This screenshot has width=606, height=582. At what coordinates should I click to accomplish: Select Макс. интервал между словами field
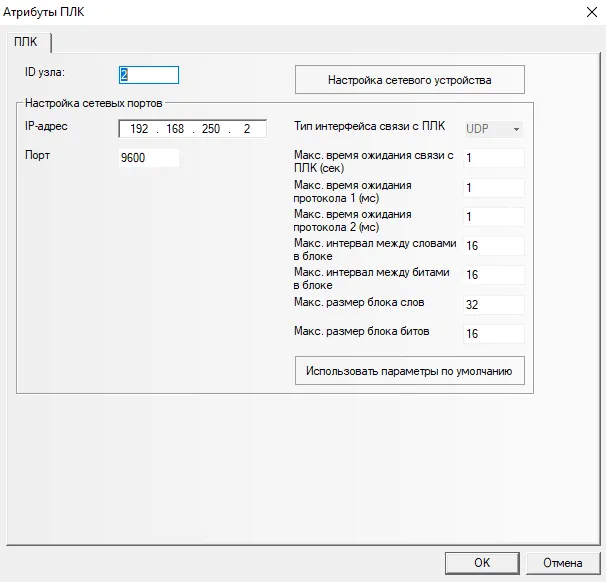coord(494,246)
